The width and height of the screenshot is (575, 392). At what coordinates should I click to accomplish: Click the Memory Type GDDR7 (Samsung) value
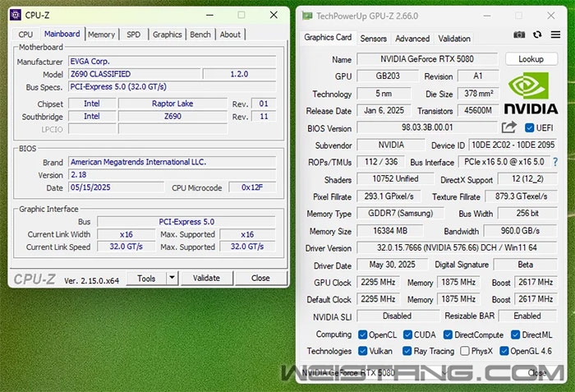(401, 213)
